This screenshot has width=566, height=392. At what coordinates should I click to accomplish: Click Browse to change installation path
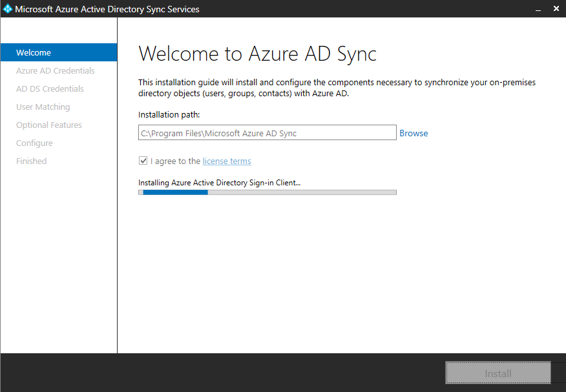point(414,133)
